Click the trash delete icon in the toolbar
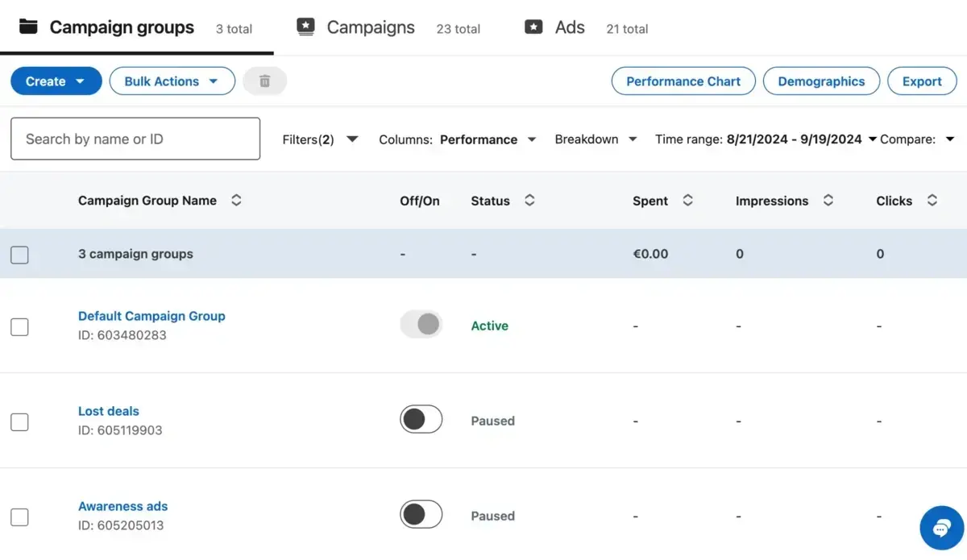The width and height of the screenshot is (967, 560). coord(264,81)
